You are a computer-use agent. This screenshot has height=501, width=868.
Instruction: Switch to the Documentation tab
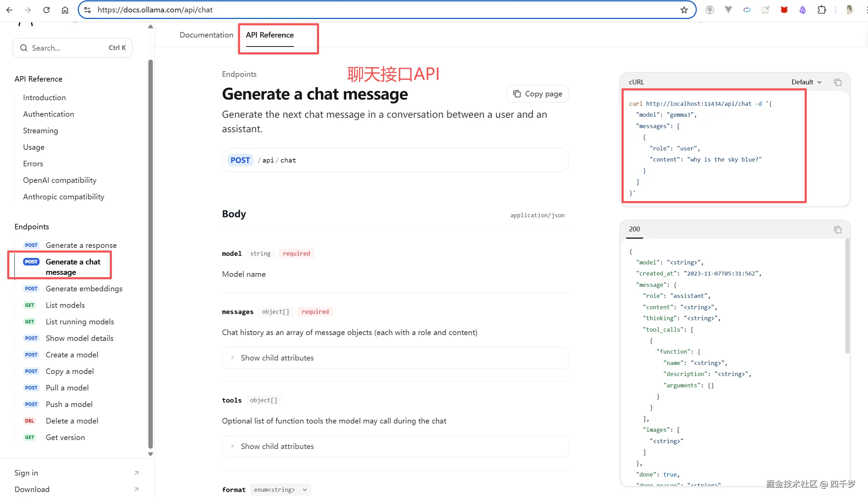[x=206, y=35]
